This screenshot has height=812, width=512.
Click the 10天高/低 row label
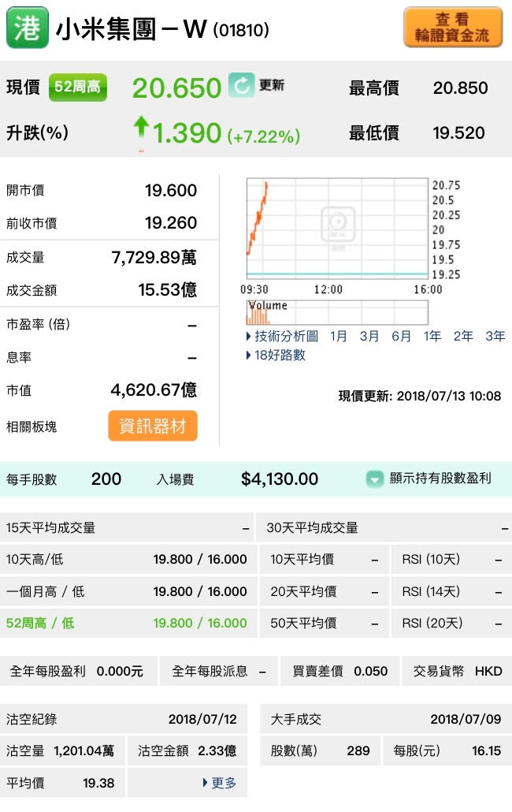pyautogui.click(x=35, y=559)
